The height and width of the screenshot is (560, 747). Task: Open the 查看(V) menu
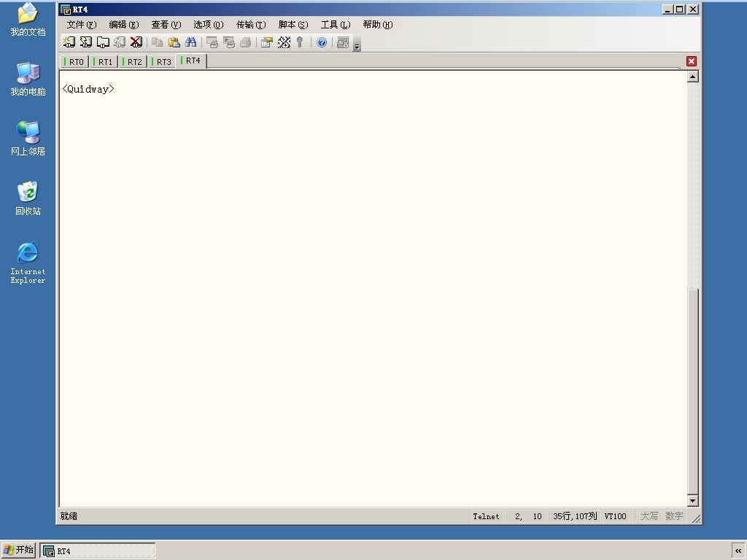coord(166,25)
